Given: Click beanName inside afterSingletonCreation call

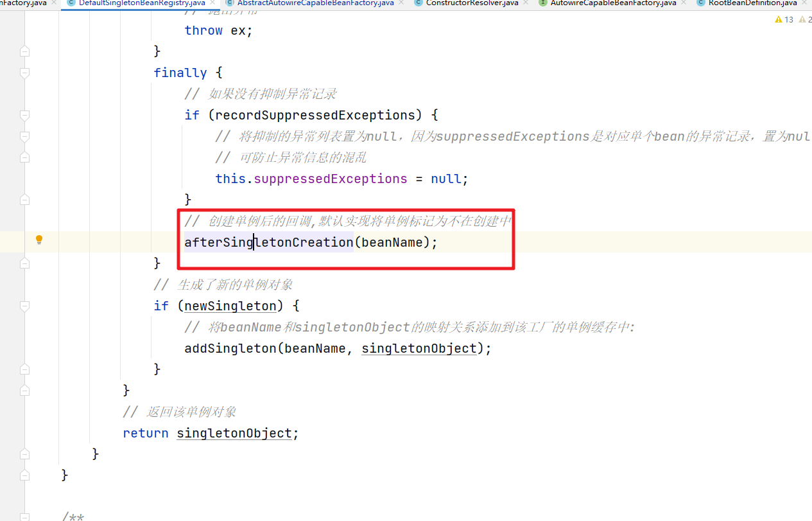Looking at the screenshot, I should (392, 242).
